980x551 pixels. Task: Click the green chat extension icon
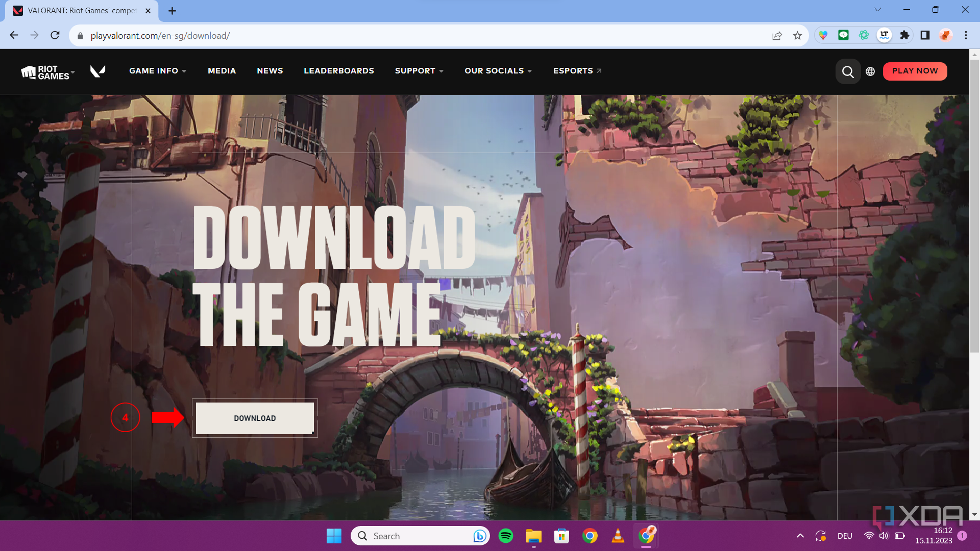click(843, 35)
